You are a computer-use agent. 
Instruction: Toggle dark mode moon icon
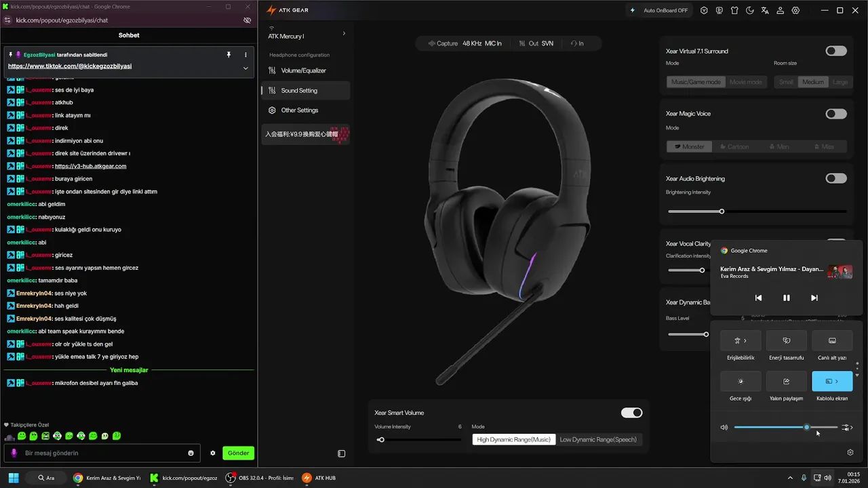(x=750, y=10)
